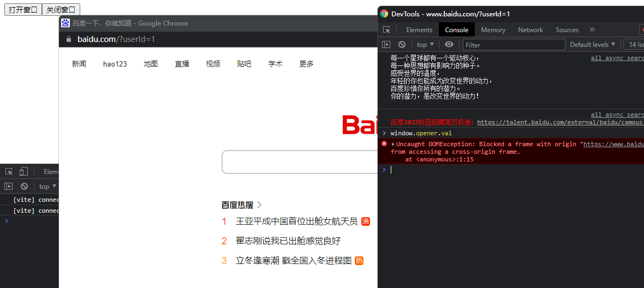Clear the console in Baidu DevTools

coord(402,45)
